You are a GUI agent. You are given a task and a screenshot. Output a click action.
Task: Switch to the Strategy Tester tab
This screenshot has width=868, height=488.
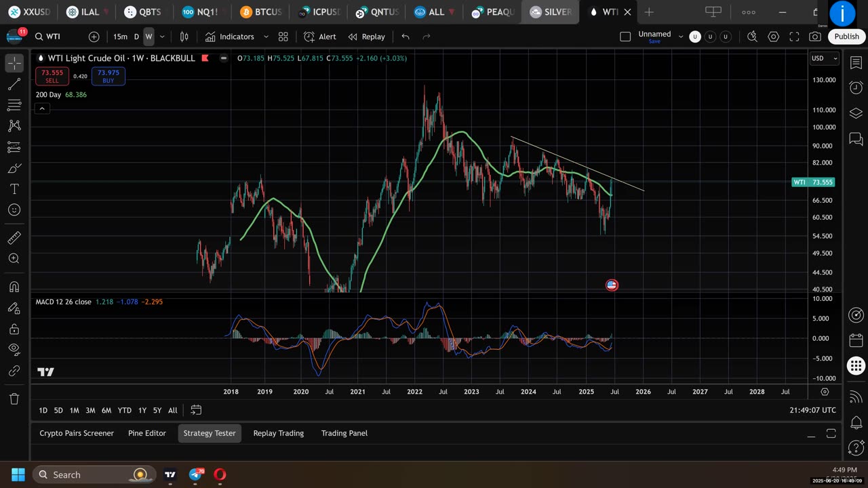coord(210,433)
